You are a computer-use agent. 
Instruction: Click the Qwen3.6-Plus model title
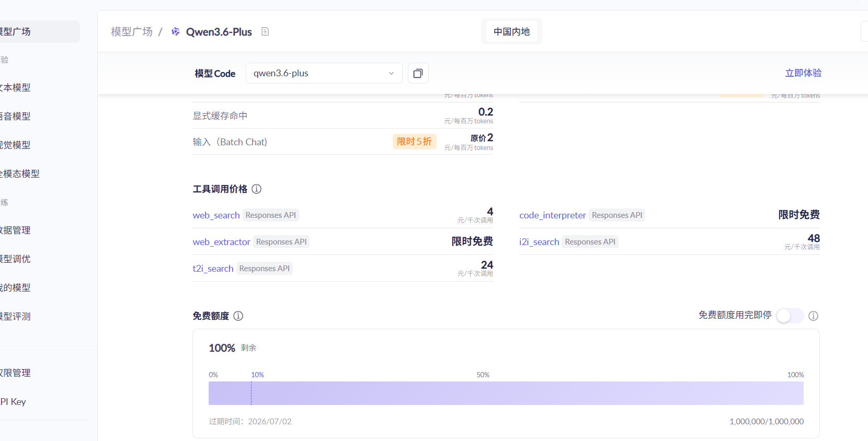(219, 32)
